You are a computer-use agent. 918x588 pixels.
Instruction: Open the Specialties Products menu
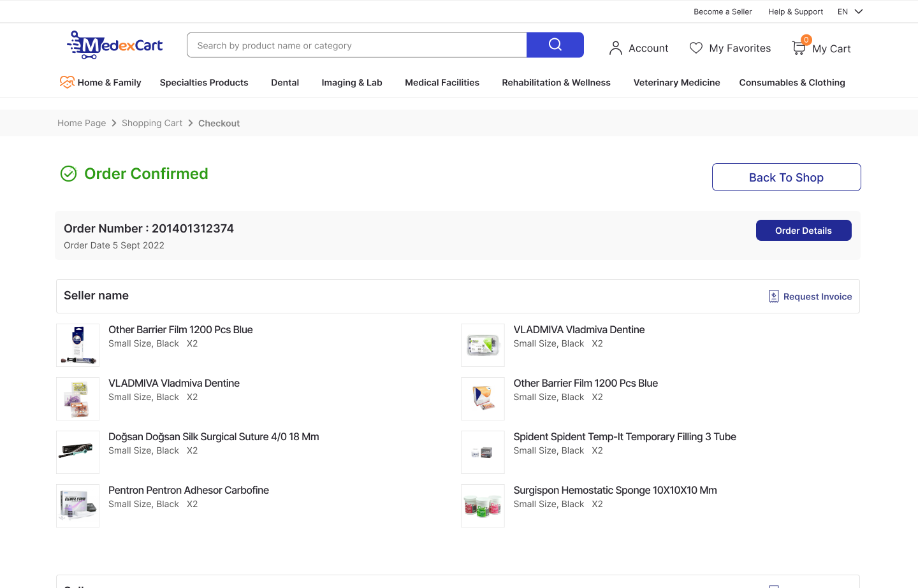tap(204, 82)
